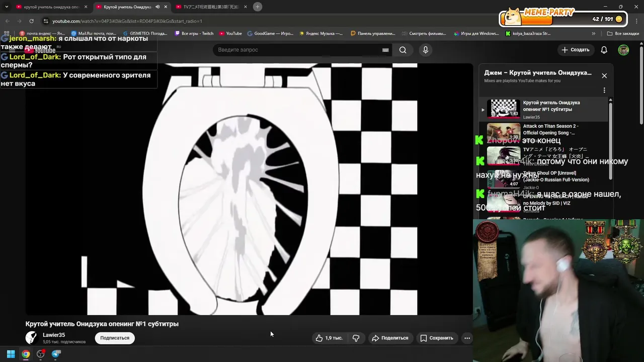
Task: Open the Windows Start menu
Action: tap(11, 354)
